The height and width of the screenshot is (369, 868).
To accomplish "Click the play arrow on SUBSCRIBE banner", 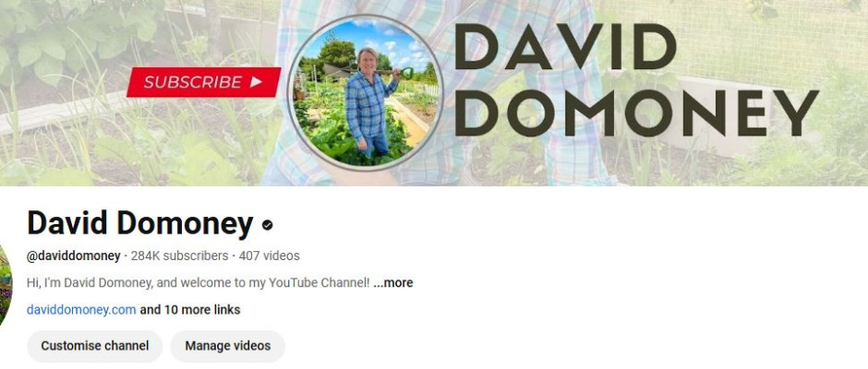I will pyautogui.click(x=256, y=82).
